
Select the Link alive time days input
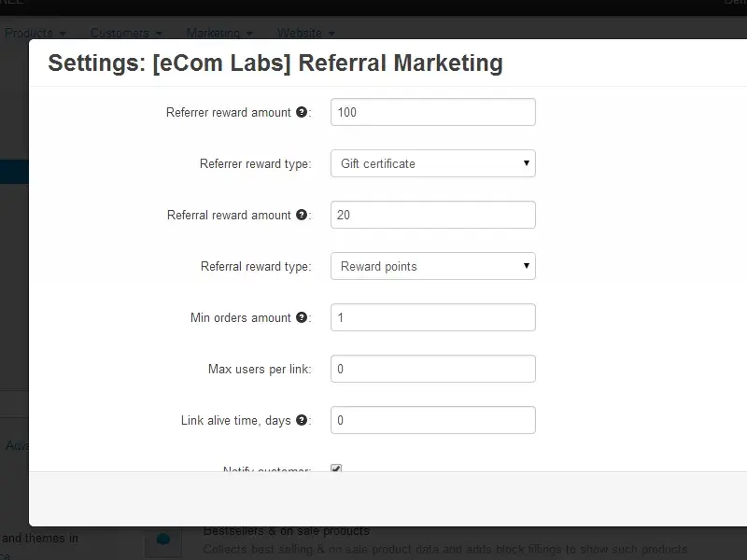pyautogui.click(x=433, y=420)
